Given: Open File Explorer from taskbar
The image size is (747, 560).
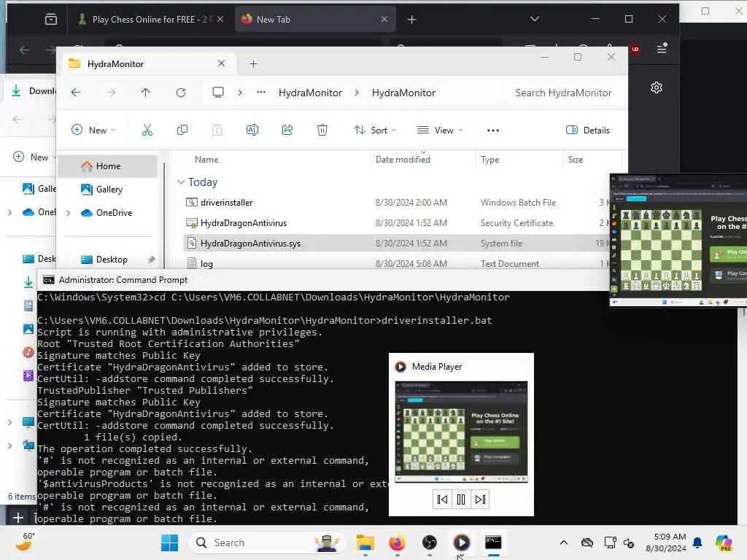Looking at the screenshot, I should 365,542.
